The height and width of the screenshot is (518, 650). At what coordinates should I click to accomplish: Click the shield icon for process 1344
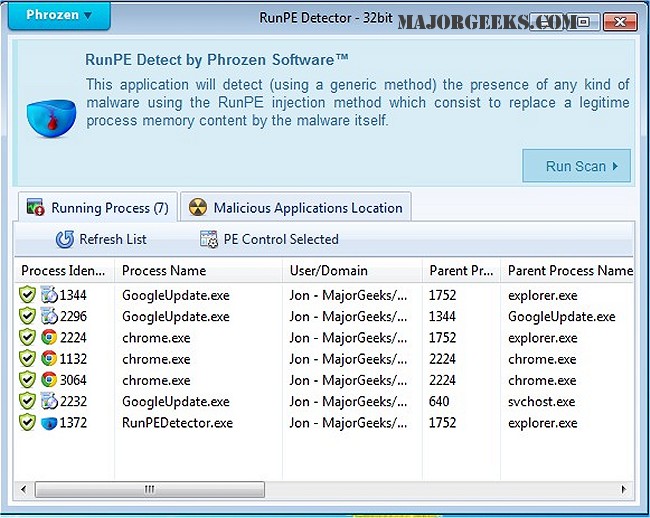27,295
